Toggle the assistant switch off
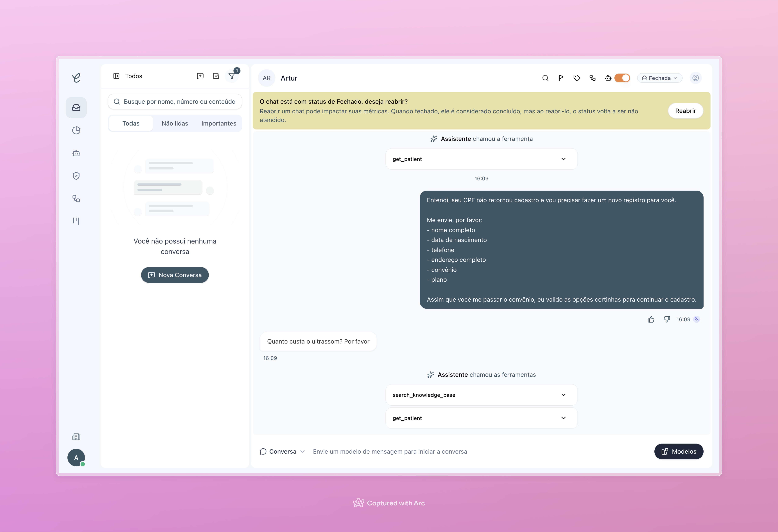This screenshot has width=778, height=532. tap(622, 78)
